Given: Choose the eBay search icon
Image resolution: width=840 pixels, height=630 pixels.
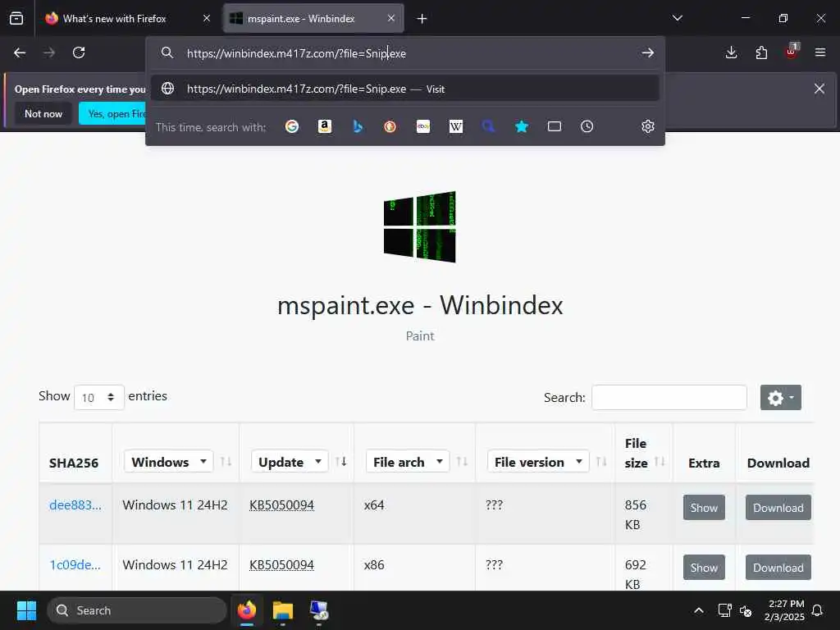Looking at the screenshot, I should 423,126.
